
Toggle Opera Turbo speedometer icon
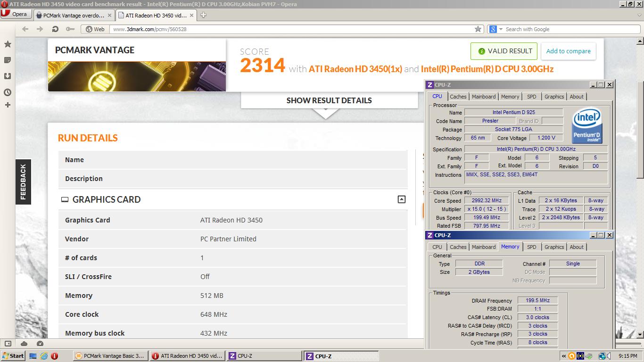[40, 344]
